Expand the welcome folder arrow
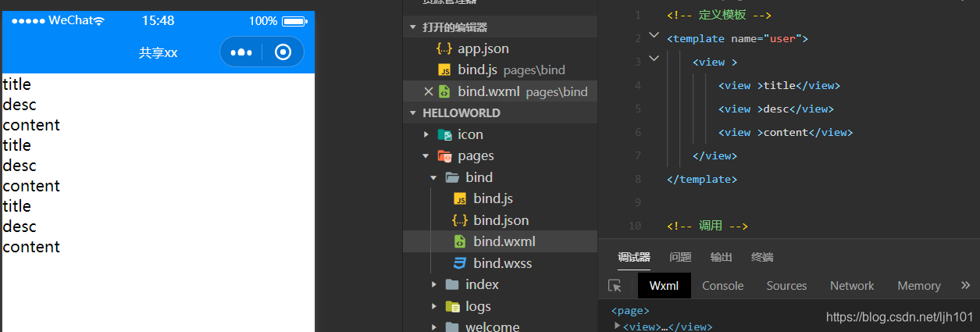This screenshot has height=332, width=980. (434, 327)
